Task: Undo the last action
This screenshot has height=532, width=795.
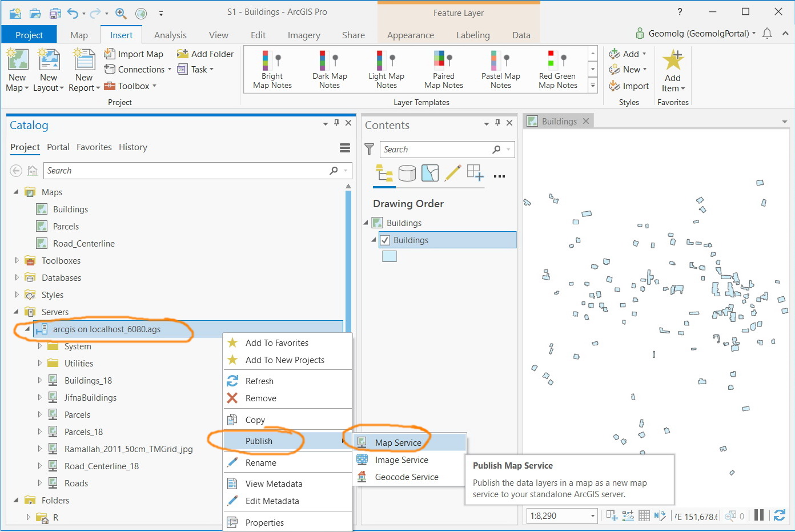Action: 73,13
